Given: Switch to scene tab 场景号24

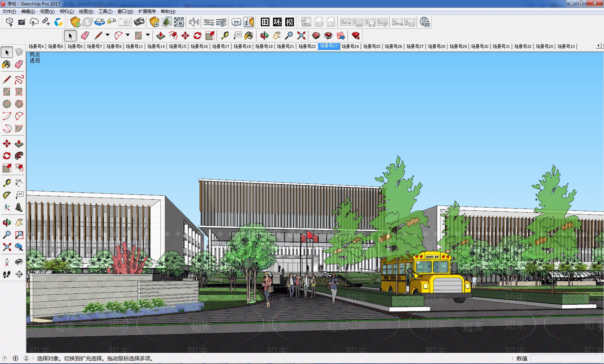Looking at the screenshot, I should coord(350,46).
